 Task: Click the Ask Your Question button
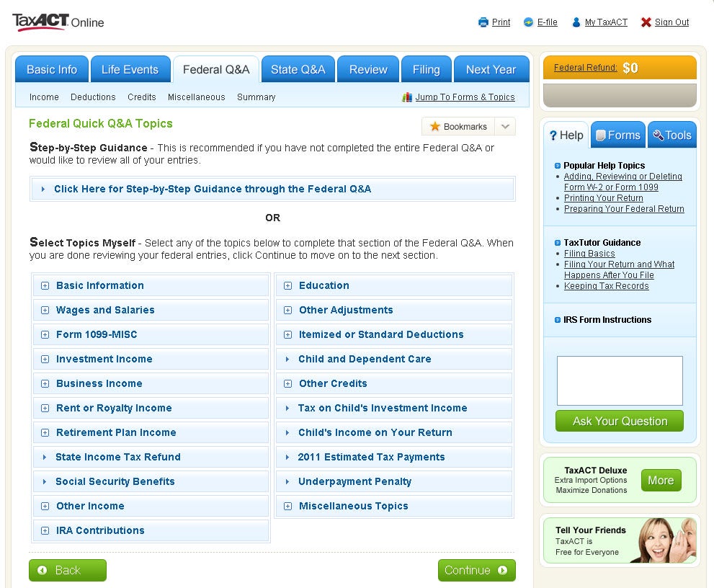point(620,421)
